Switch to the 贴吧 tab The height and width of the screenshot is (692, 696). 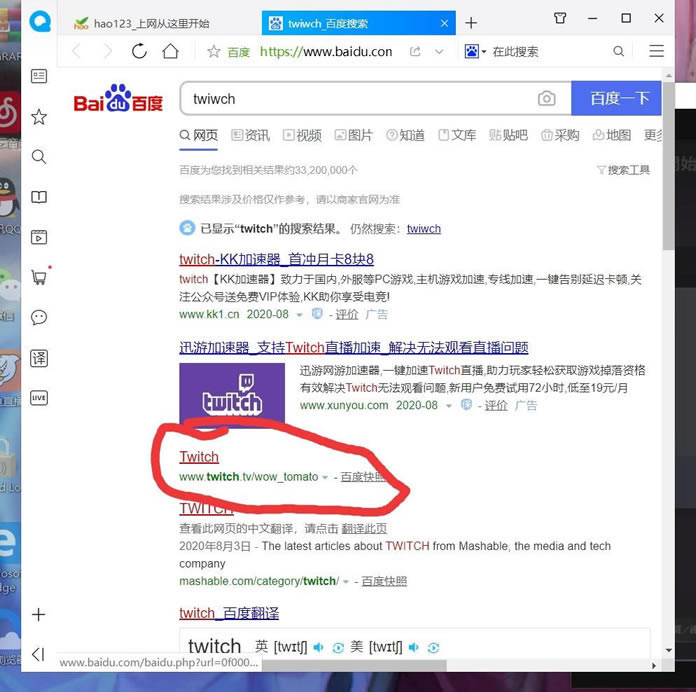click(x=508, y=135)
